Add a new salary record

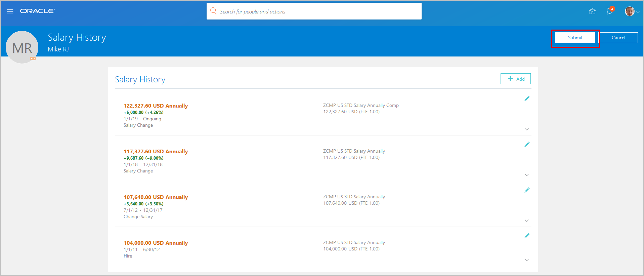516,79
